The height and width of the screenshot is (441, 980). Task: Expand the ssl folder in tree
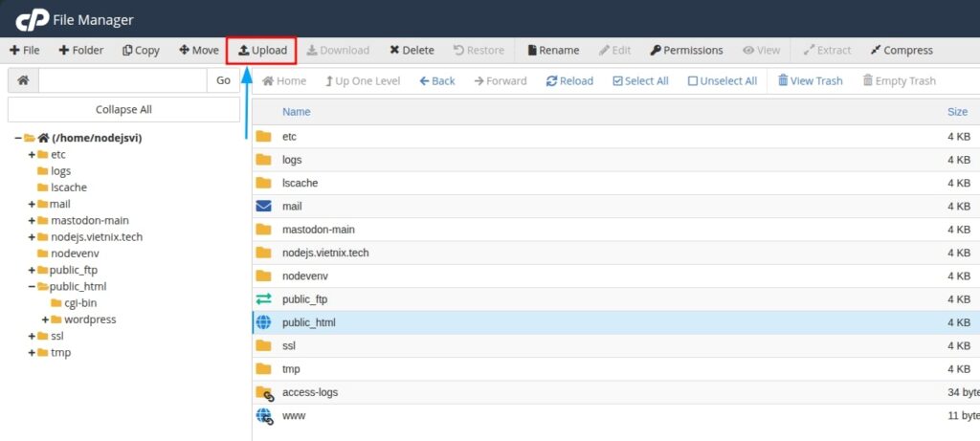pyautogui.click(x=32, y=336)
